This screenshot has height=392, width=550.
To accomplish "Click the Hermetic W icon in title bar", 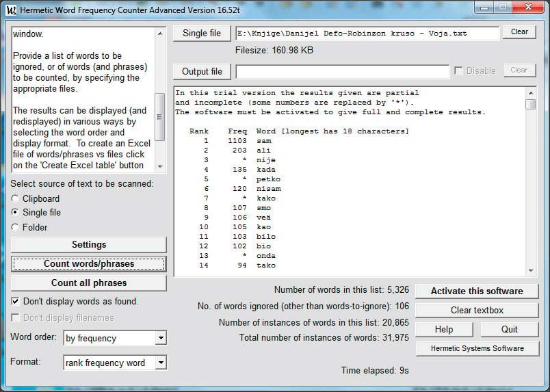I will [11, 10].
